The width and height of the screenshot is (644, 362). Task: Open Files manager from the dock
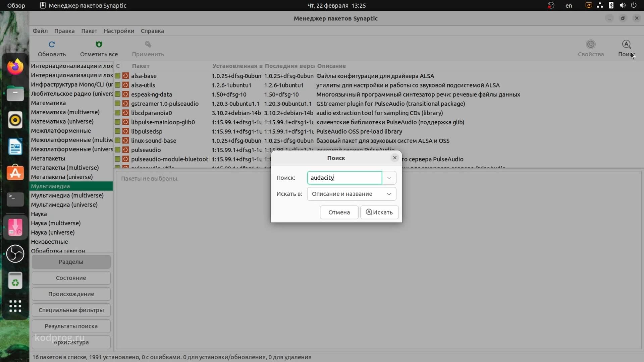[15, 93]
